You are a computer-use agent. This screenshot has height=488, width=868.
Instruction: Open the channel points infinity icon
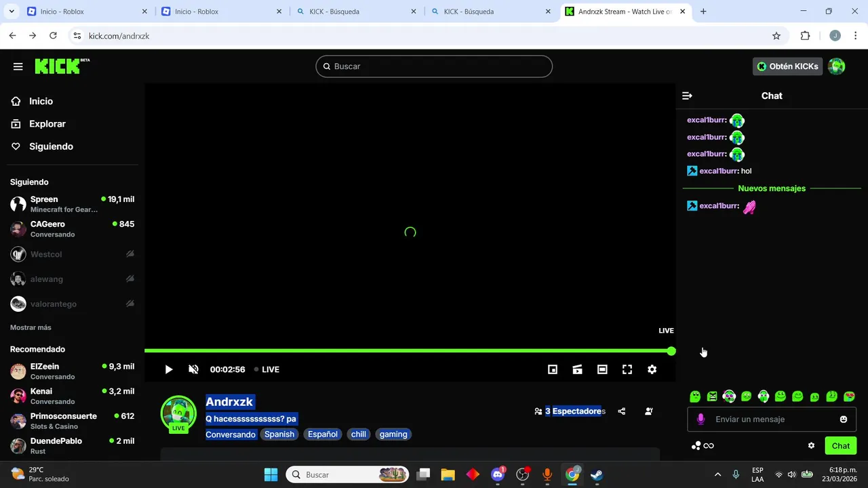pos(703,446)
